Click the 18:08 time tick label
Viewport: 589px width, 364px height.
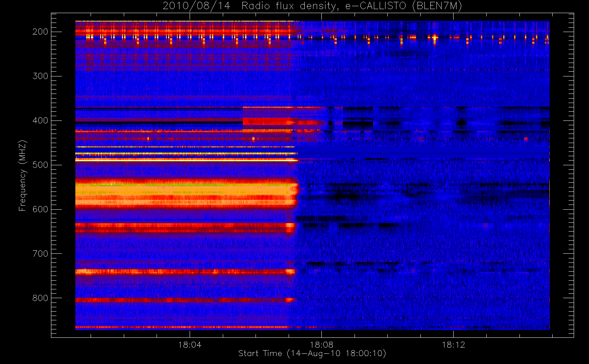(x=321, y=345)
